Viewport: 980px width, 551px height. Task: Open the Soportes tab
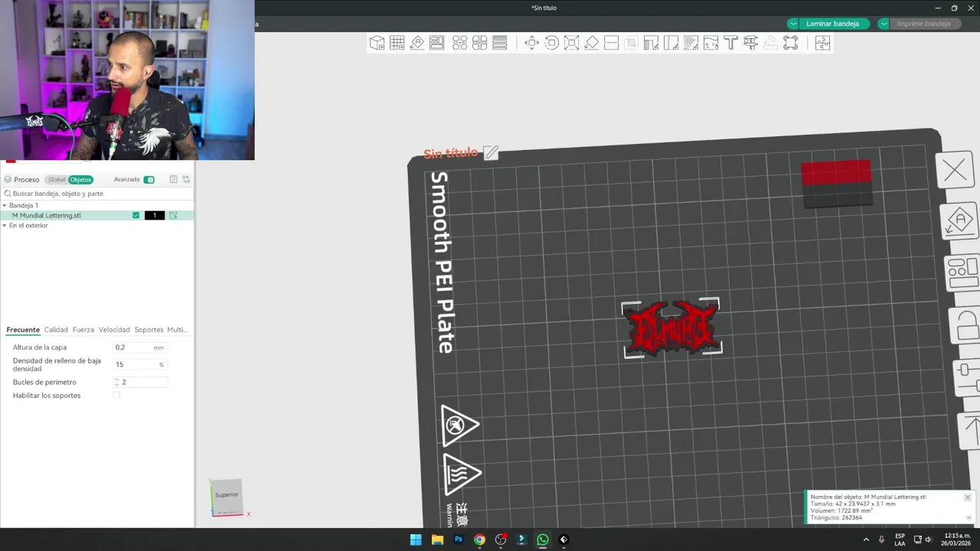click(149, 330)
